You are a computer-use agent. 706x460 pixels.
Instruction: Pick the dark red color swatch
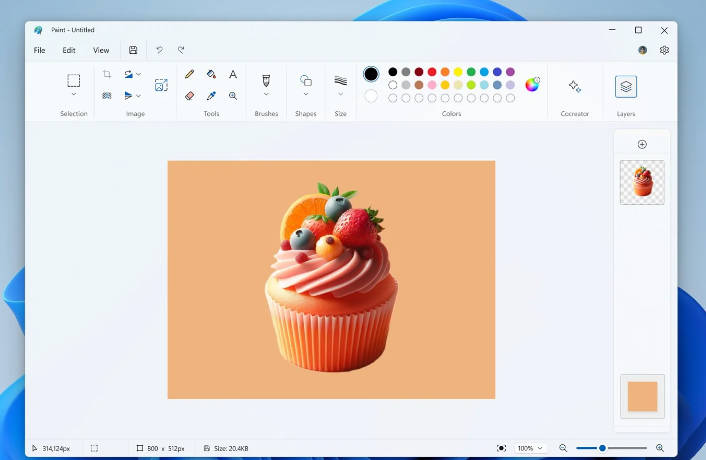point(419,72)
